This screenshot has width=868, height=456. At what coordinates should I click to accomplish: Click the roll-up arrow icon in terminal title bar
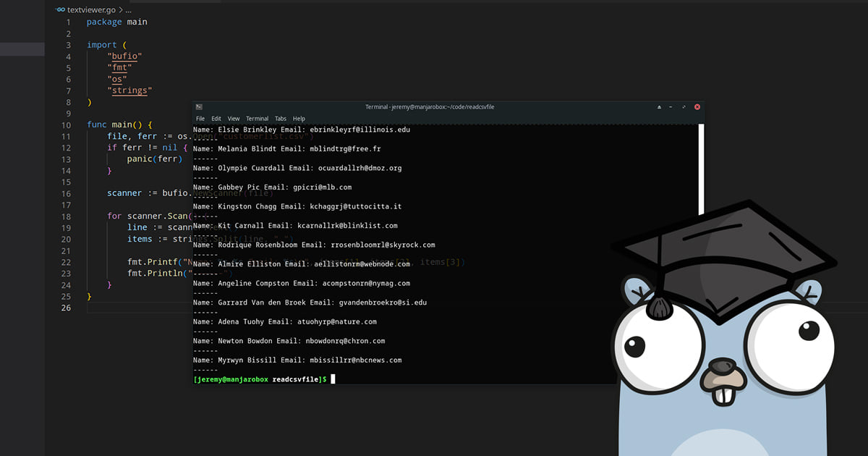[659, 107]
